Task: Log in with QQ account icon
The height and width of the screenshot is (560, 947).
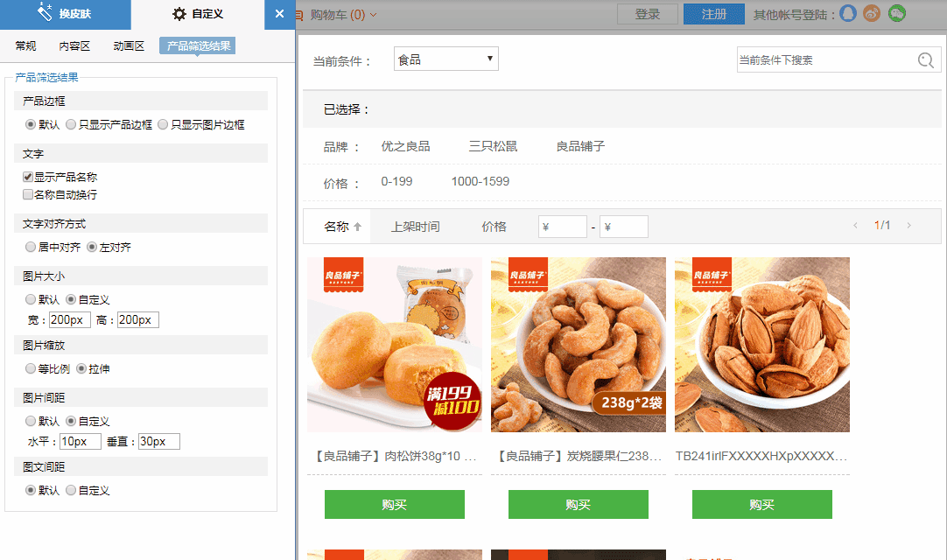Action: (848, 13)
